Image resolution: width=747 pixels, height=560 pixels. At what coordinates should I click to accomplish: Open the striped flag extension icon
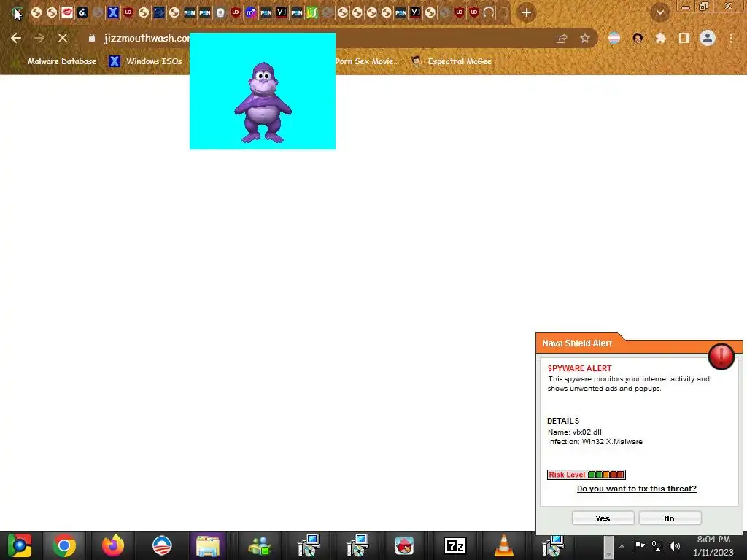pyautogui.click(x=614, y=38)
